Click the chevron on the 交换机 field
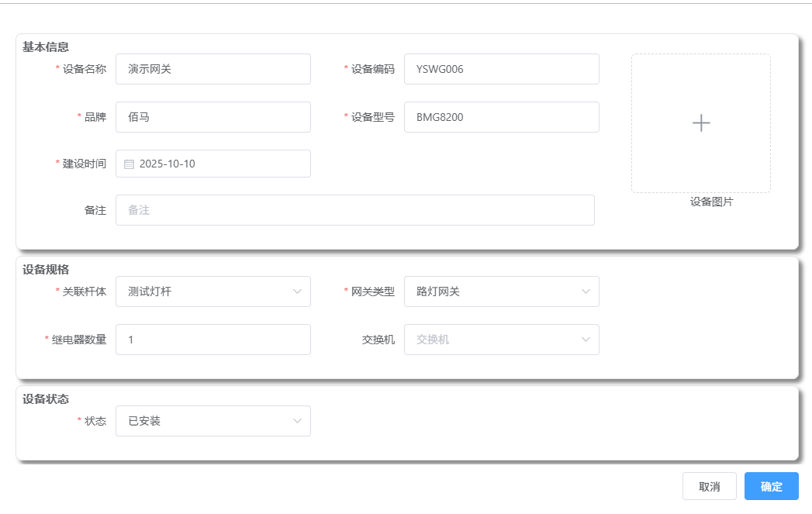Screen dimensions: 812x514 (x=586, y=340)
